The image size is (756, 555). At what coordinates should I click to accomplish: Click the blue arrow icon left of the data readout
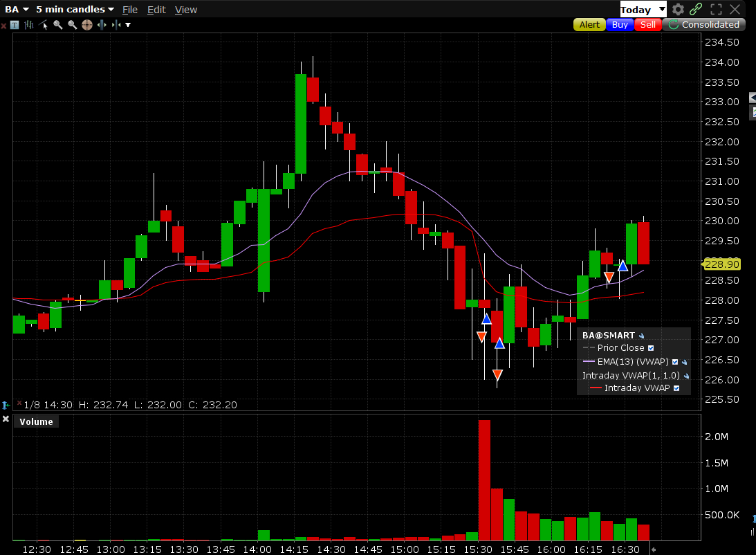pyautogui.click(x=6, y=405)
